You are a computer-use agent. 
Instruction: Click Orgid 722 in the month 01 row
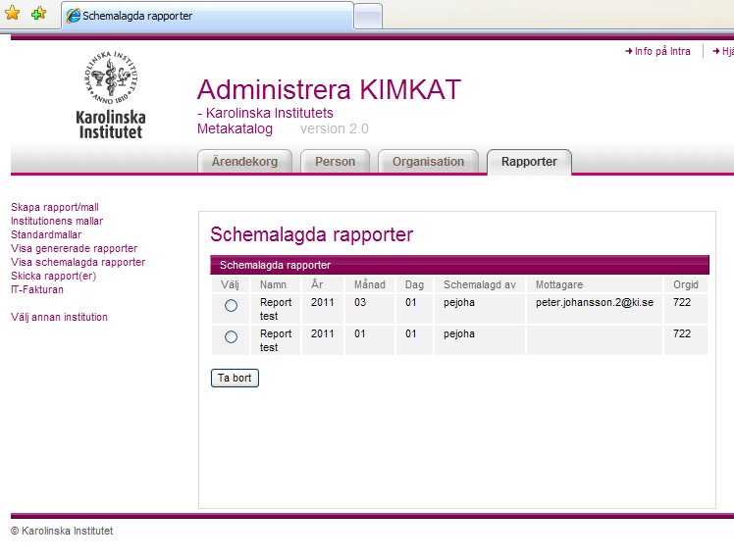[682, 333]
